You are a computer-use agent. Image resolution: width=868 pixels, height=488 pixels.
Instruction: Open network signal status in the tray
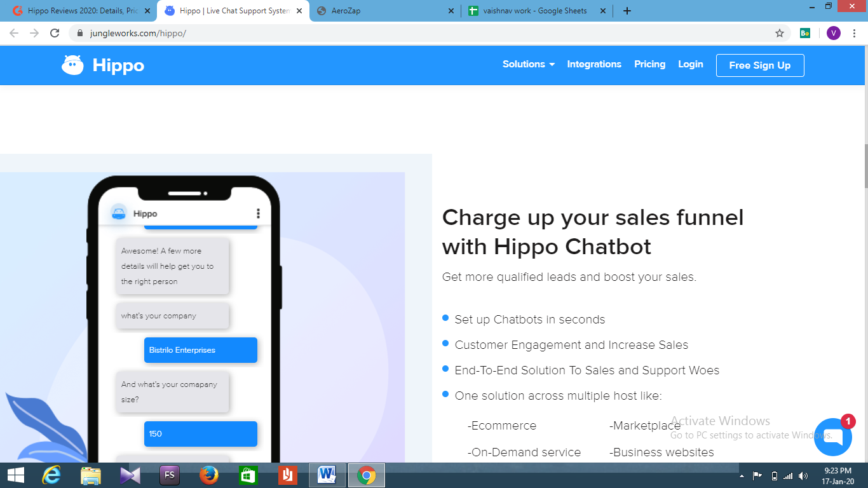(x=788, y=475)
